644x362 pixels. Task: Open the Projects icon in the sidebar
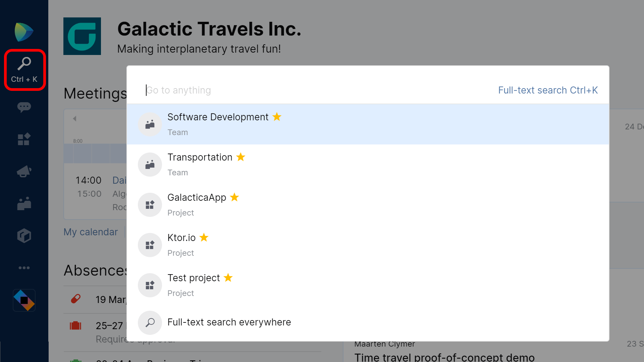pos(24,139)
